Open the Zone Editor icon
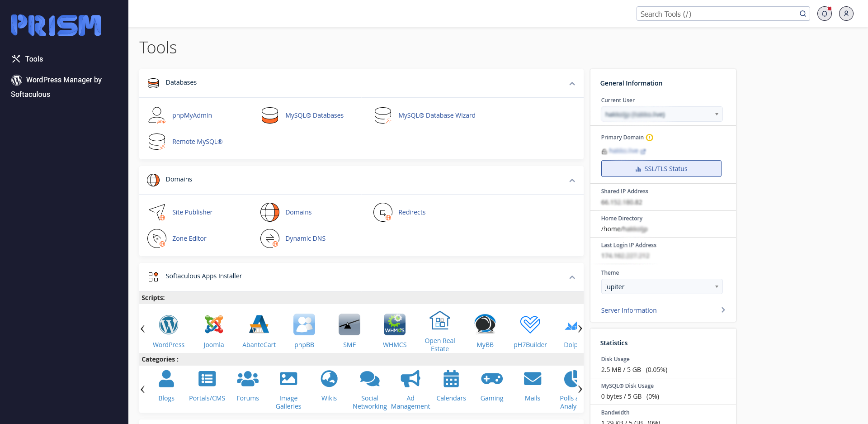Viewport: 868px width, 424px height. coord(157,238)
